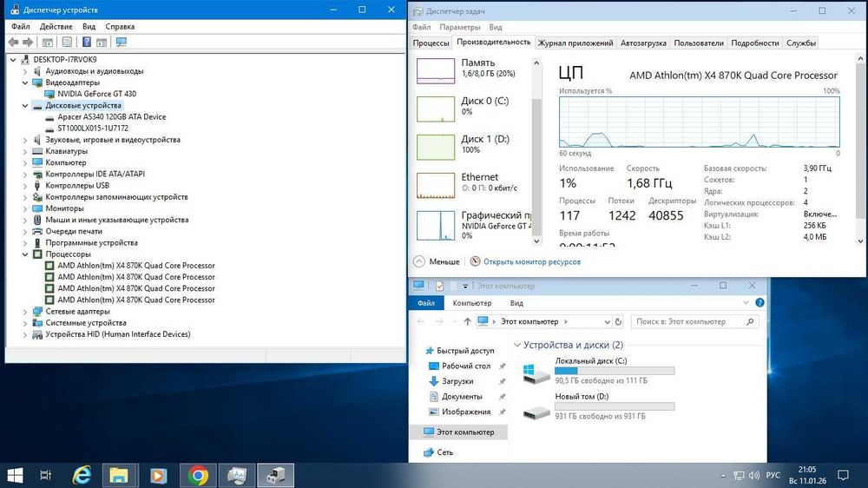Open Google Chrome from taskbar
The height and width of the screenshot is (488, 868).
point(198,475)
